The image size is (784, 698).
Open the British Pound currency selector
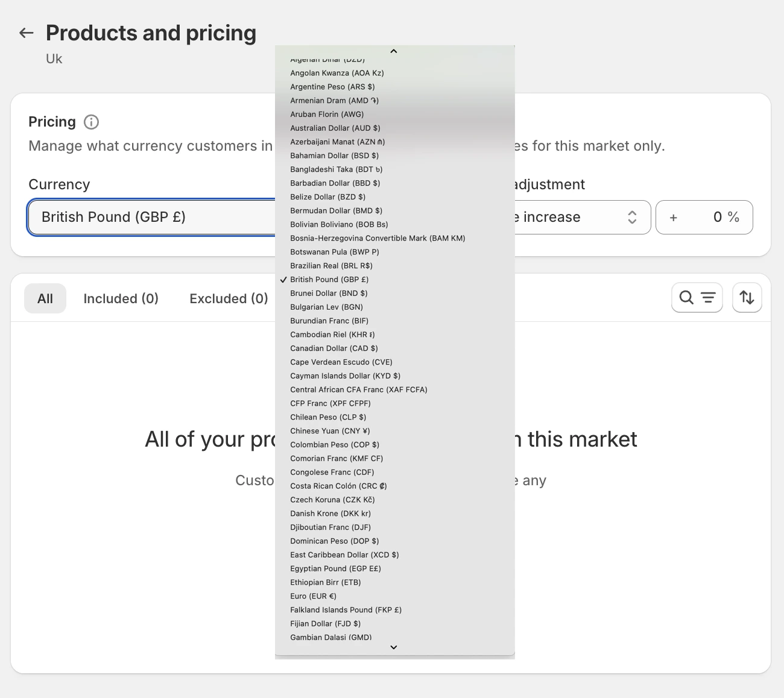pos(151,218)
